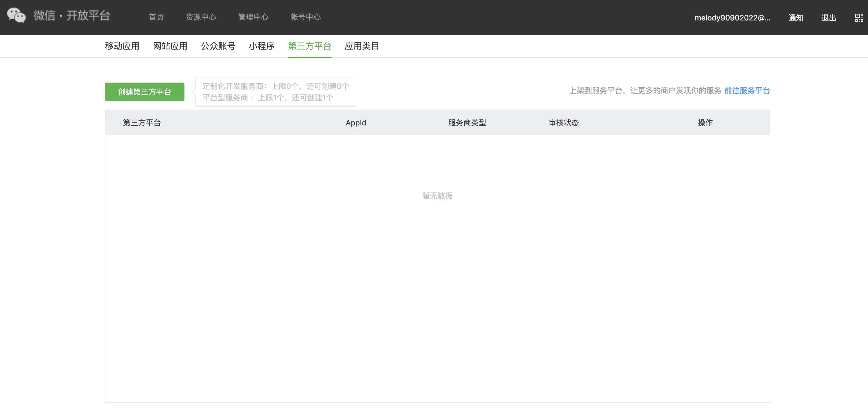868x410 pixels.
Task: Switch to 公众账号 tab
Action: pos(218,46)
